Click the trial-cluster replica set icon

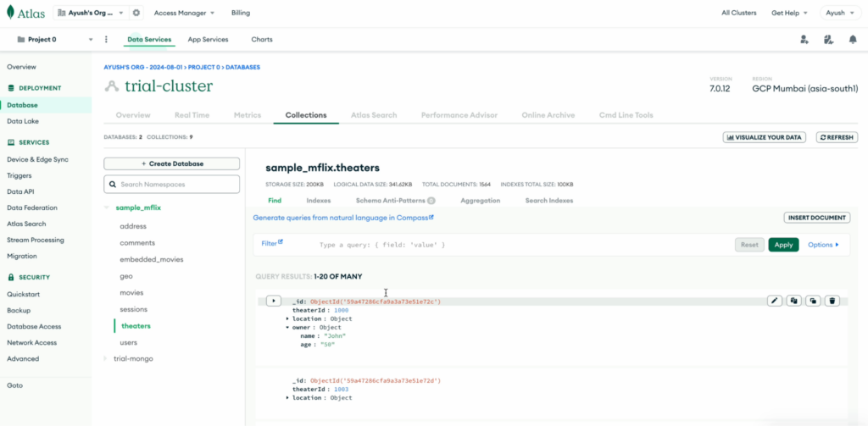coord(111,86)
